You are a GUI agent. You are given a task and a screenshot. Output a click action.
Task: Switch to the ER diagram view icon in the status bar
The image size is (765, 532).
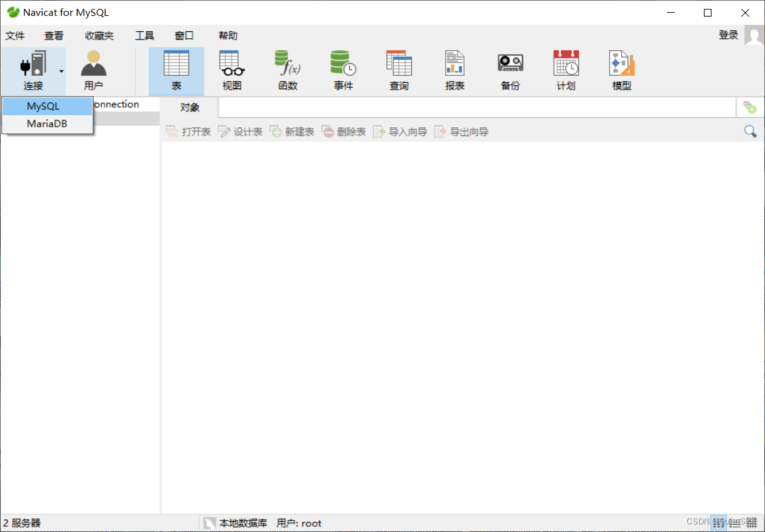751,522
